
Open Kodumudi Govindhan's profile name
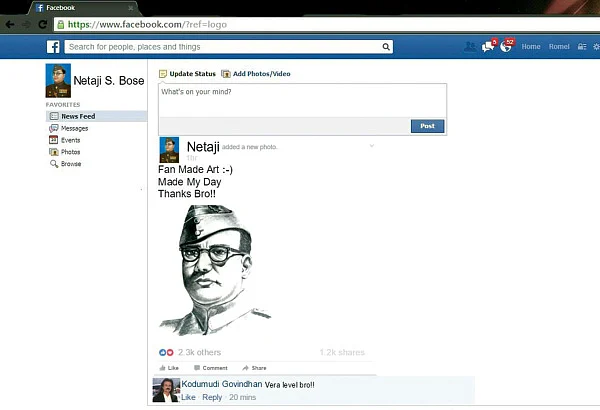click(x=222, y=384)
